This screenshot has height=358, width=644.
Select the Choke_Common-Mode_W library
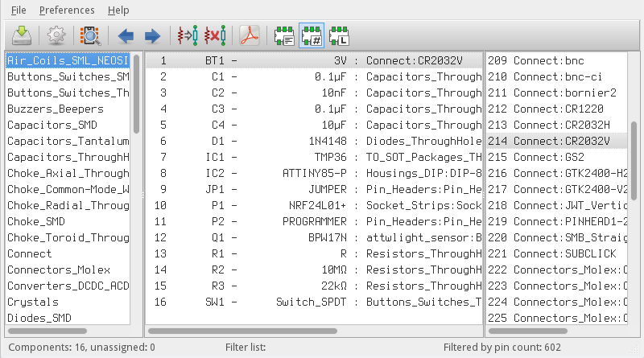coord(68,189)
